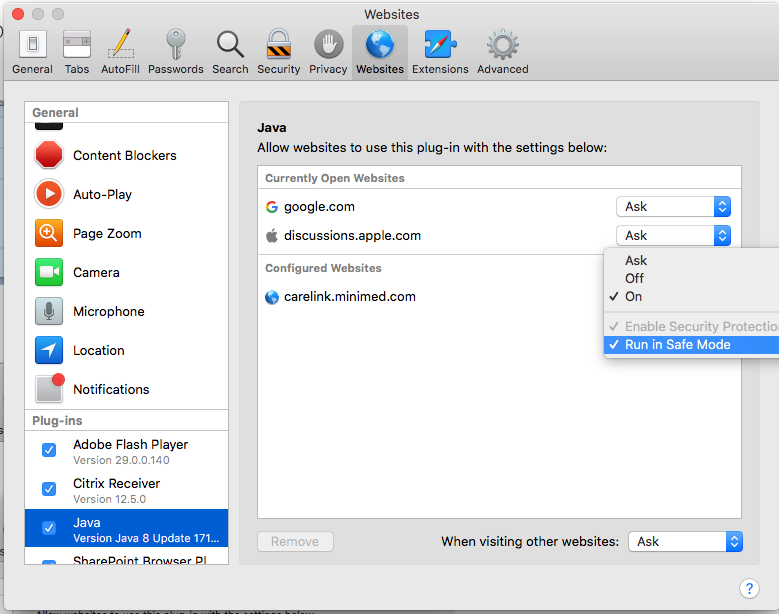Open the discussions.apple.com Ask dropdown

(x=673, y=235)
